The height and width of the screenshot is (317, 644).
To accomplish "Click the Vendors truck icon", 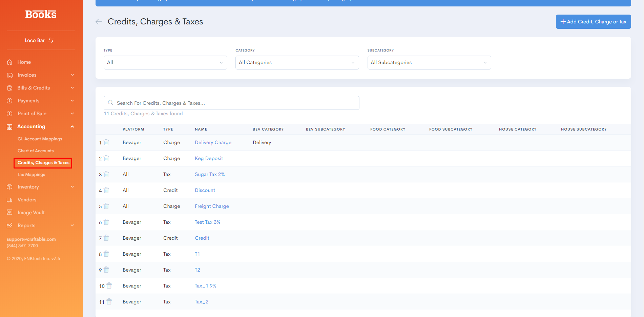I will point(9,200).
